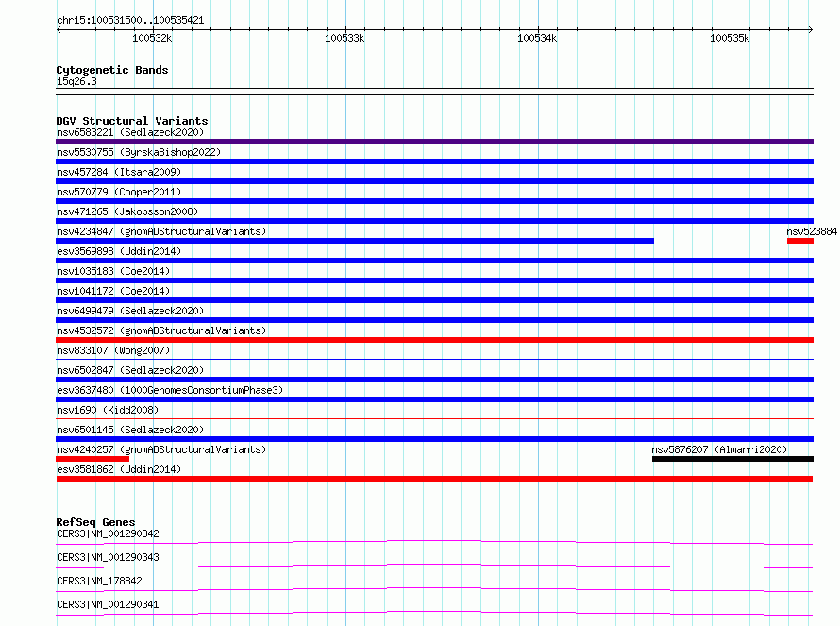Select the 15q26.3 cytogenetic band label
Screen dimensions: 840x626
point(76,81)
